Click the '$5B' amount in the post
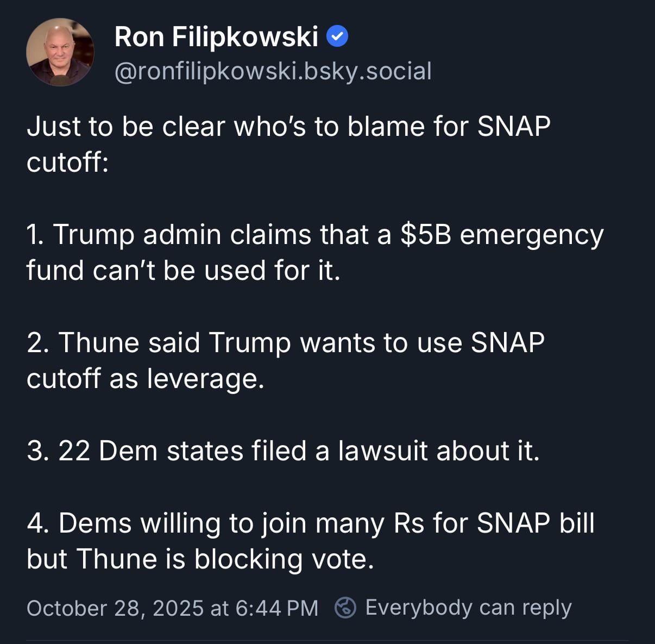Screen dimensions: 655x644 pos(426,235)
